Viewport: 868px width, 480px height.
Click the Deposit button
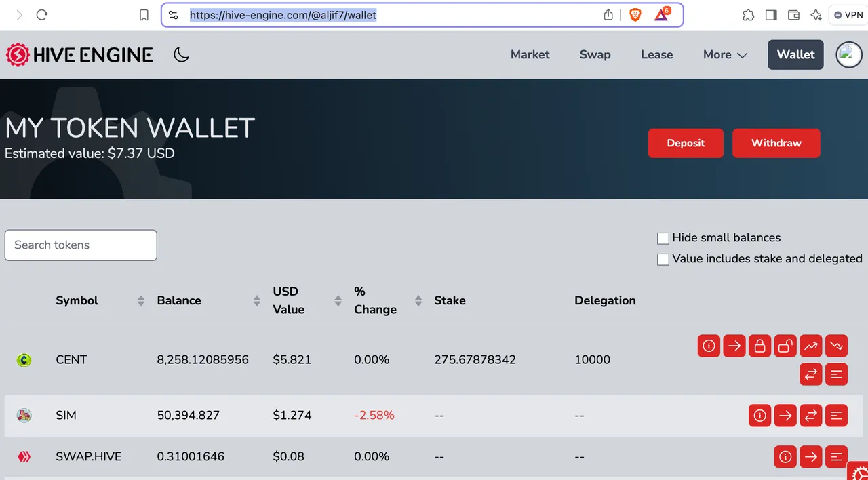point(686,143)
